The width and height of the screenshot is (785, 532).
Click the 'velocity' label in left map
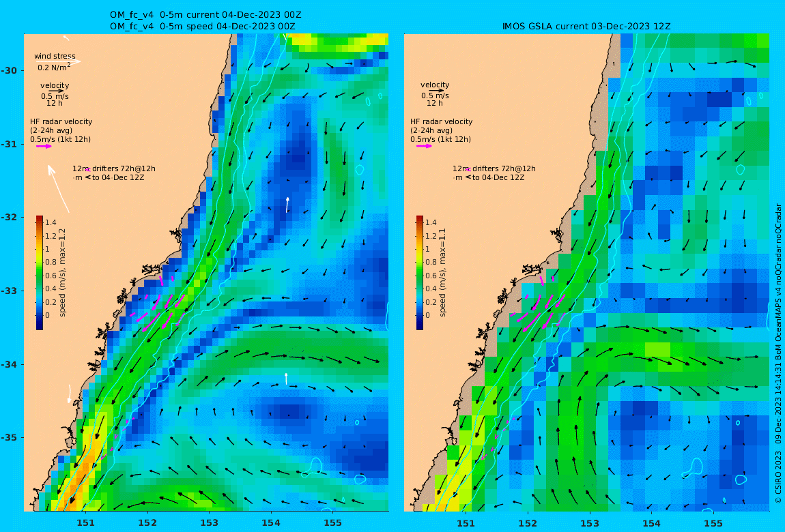[55, 85]
